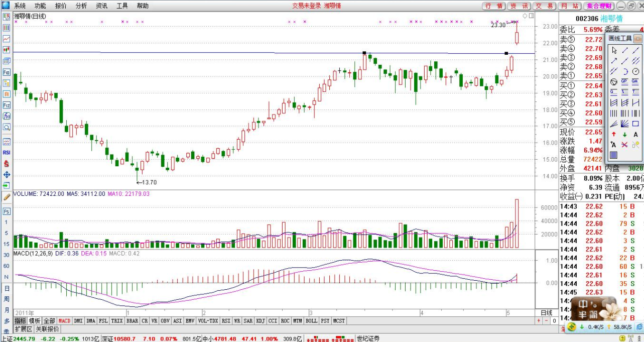
Task: Insert a green down-arrow marker
Action: click(625, 134)
